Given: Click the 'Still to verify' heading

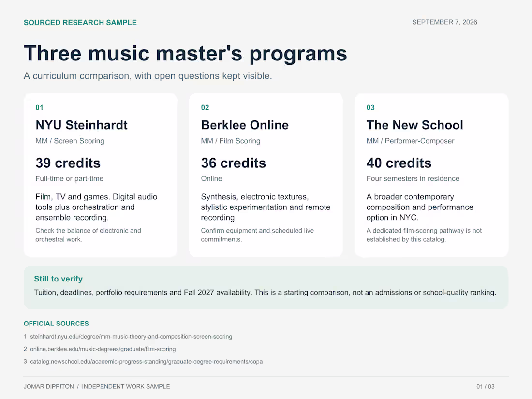Looking at the screenshot, I should click(x=59, y=279).
